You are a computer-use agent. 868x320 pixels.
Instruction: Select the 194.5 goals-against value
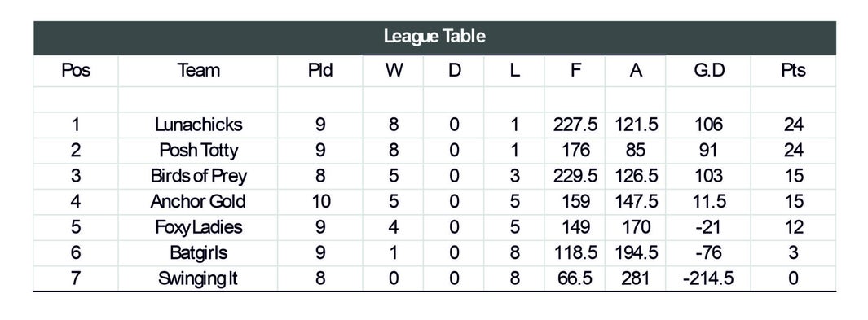636,252
